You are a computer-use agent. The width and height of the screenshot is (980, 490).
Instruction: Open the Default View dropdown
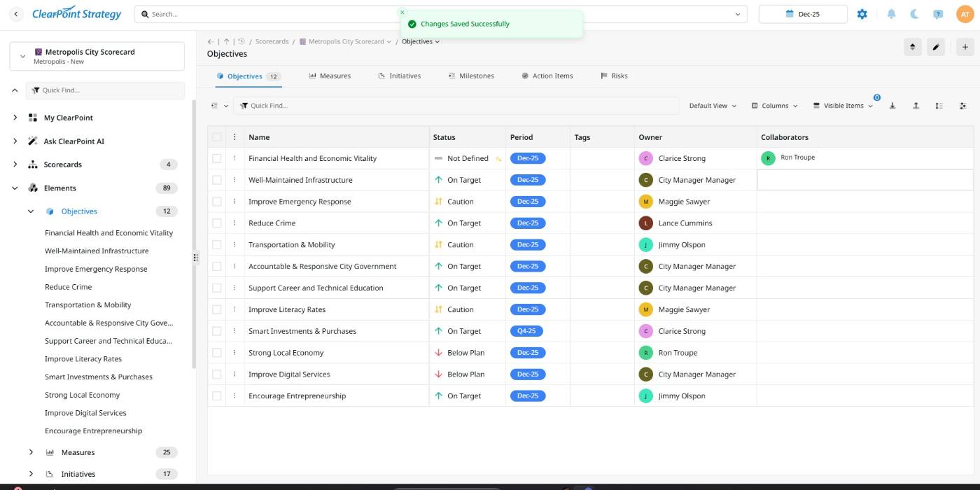coord(713,106)
